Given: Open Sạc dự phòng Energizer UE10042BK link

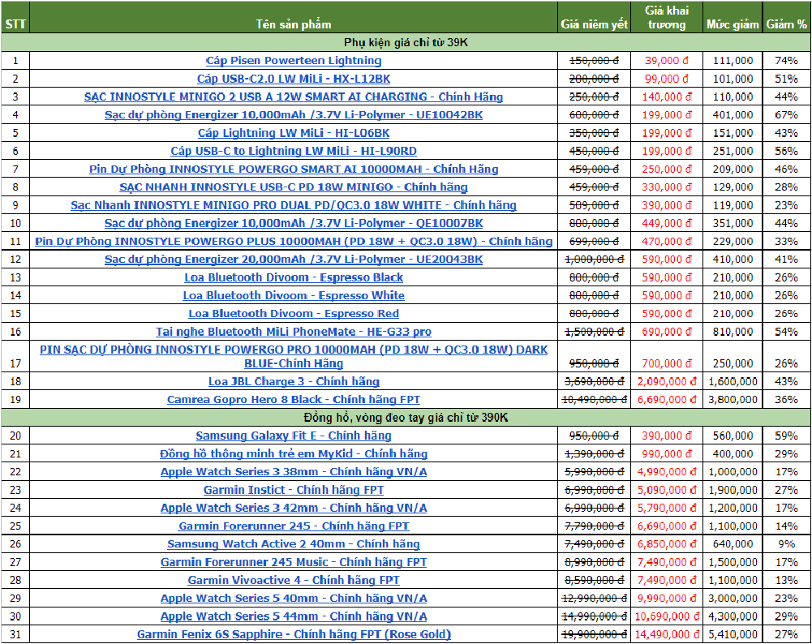Looking at the screenshot, I should point(294,115).
